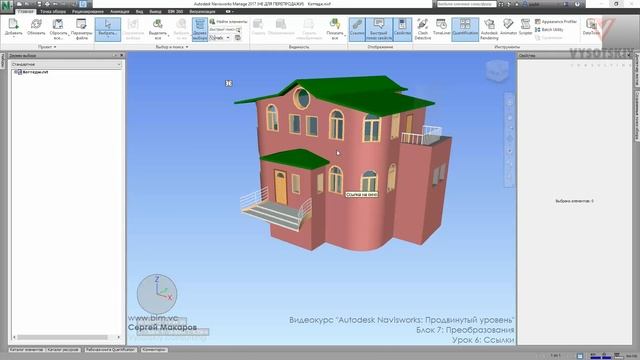This screenshot has width=640, height=360.
Task: Click the Ссылка на окно link label
Action: 362,195
